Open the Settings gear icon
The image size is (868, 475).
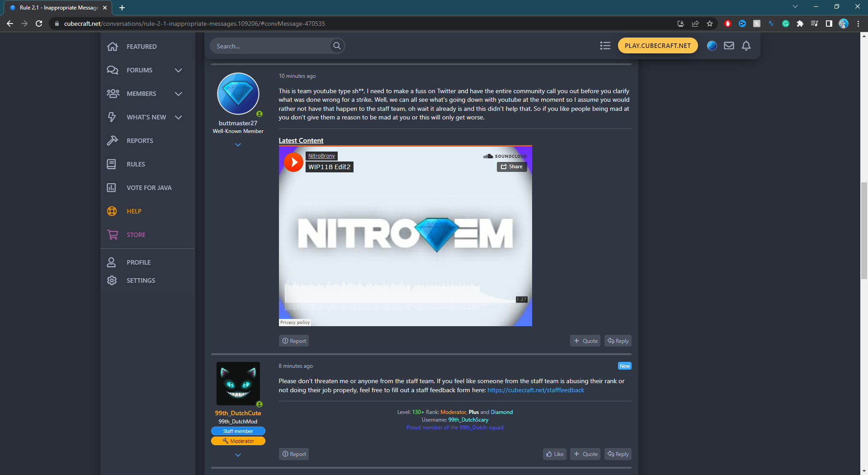click(112, 280)
